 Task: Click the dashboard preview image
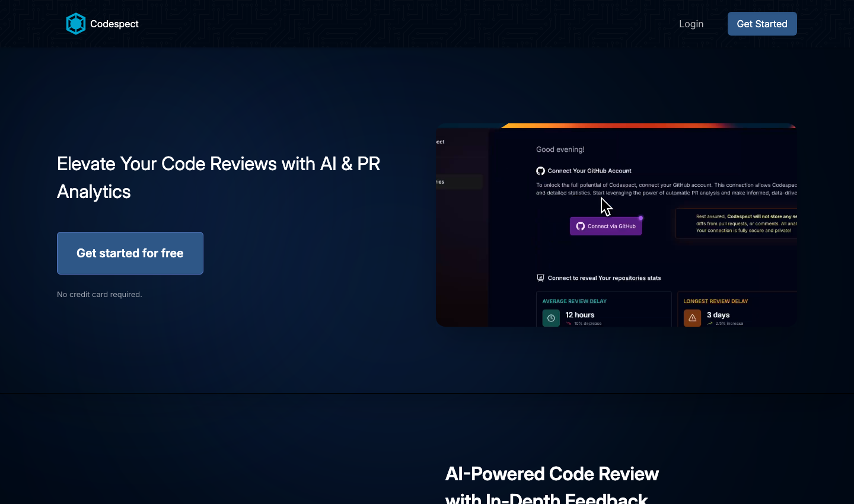[x=616, y=225]
